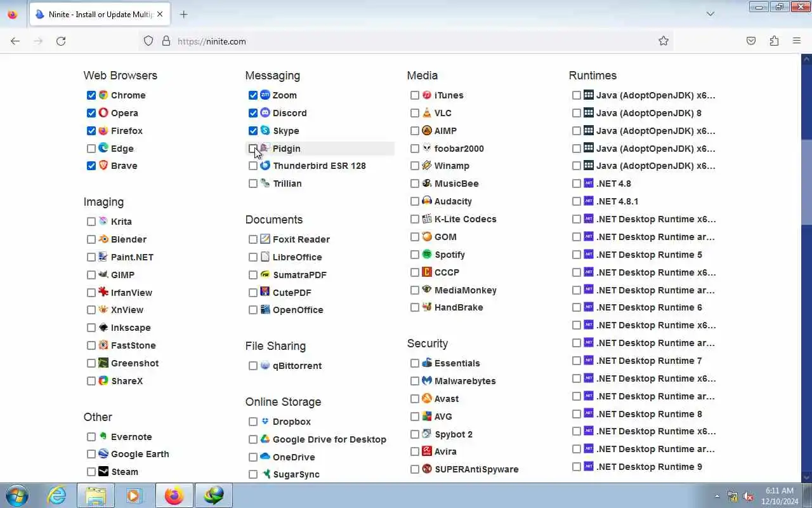Click the Discord app icon

coord(265,112)
